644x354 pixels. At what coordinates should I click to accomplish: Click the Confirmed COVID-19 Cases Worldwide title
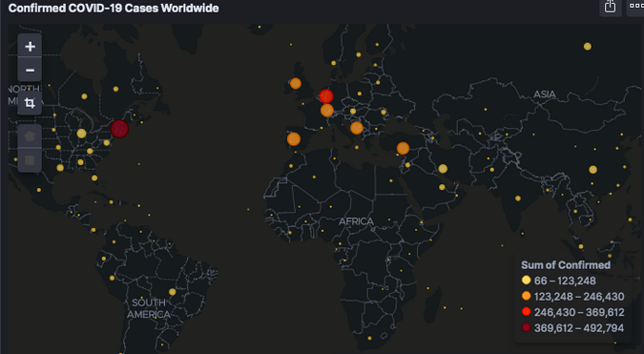tap(114, 8)
